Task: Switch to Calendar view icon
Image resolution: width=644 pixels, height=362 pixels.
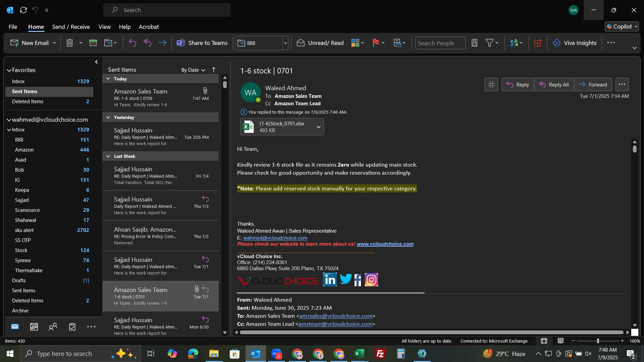Action: click(34, 326)
